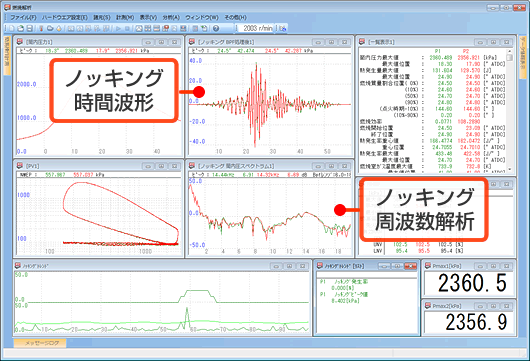Viewport: 530px width, 361px height.
Task: Start measurement with the play icon
Action: coord(118,28)
